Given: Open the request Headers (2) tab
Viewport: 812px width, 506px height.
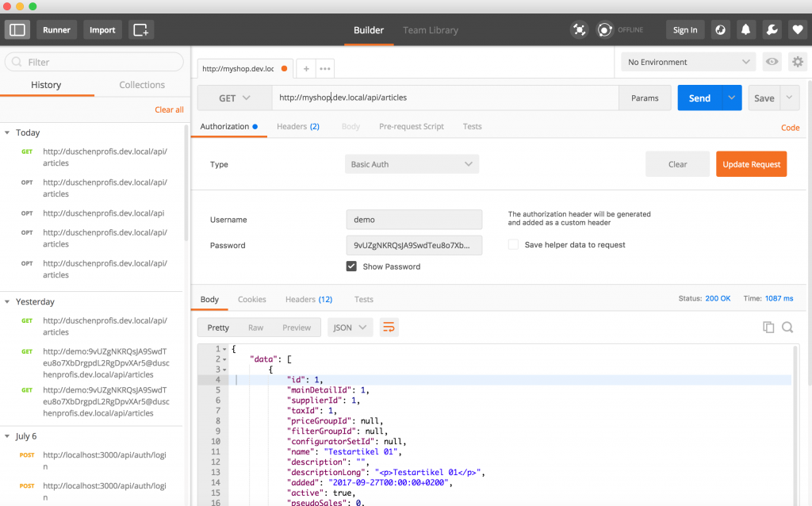Looking at the screenshot, I should pos(298,126).
